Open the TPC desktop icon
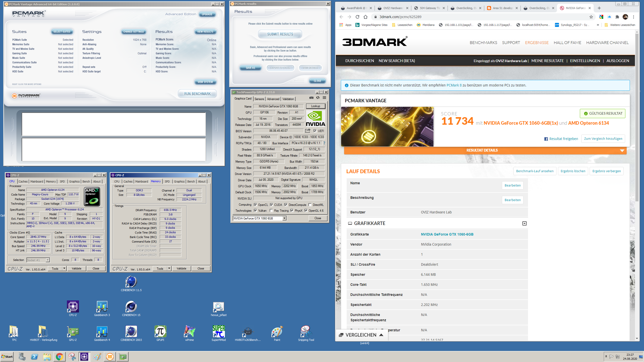The width and height of the screenshot is (644, 362). (x=14, y=333)
